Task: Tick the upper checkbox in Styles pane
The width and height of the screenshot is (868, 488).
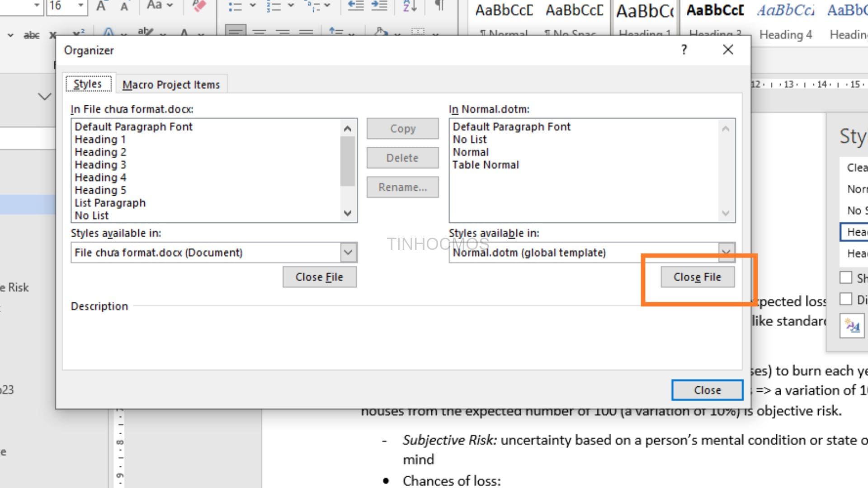Action: (846, 277)
